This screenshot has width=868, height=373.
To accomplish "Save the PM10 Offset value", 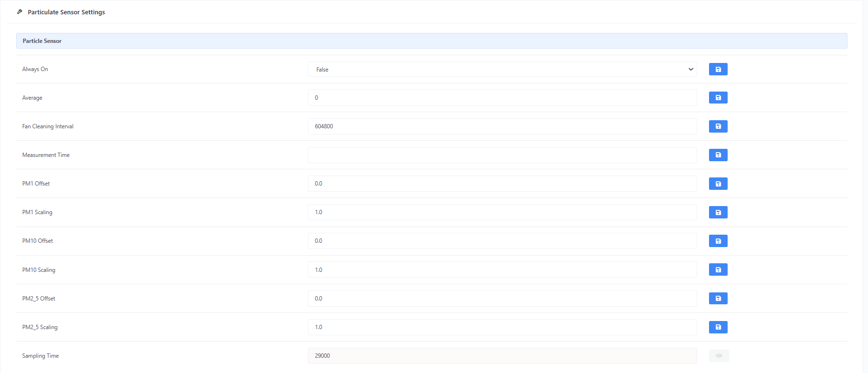I will click(x=718, y=241).
